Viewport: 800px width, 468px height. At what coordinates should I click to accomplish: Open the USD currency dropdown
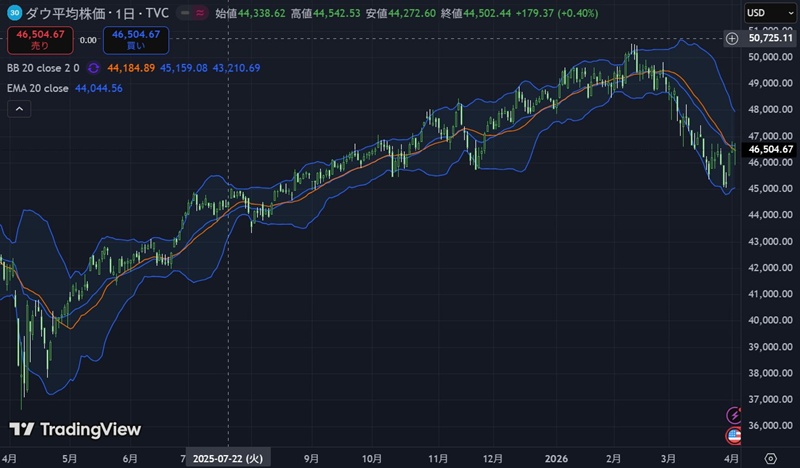pyautogui.click(x=768, y=13)
